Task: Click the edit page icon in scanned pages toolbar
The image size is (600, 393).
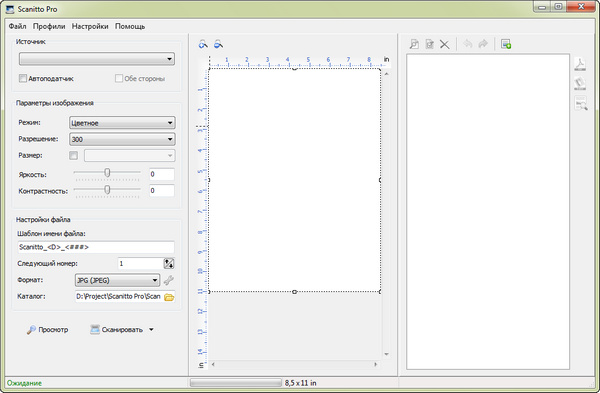Action: [430, 44]
